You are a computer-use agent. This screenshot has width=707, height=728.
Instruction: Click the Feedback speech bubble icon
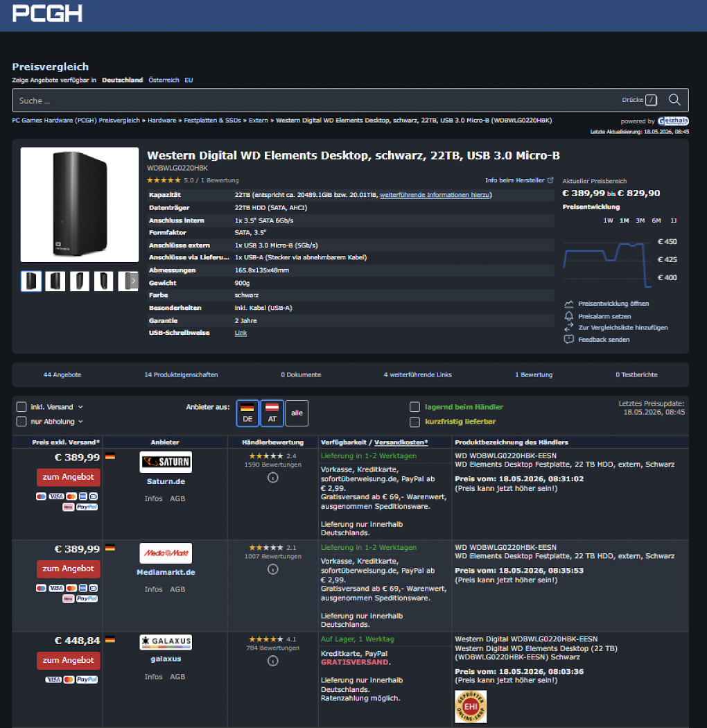[x=568, y=340]
